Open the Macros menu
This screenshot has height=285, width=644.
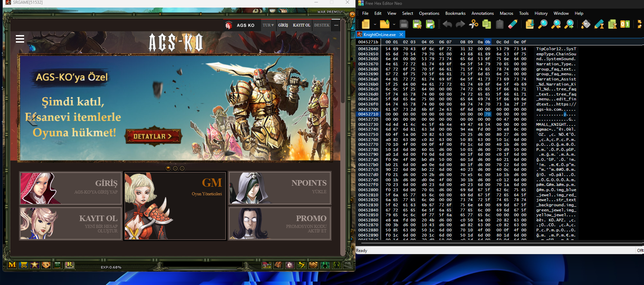pyautogui.click(x=506, y=13)
